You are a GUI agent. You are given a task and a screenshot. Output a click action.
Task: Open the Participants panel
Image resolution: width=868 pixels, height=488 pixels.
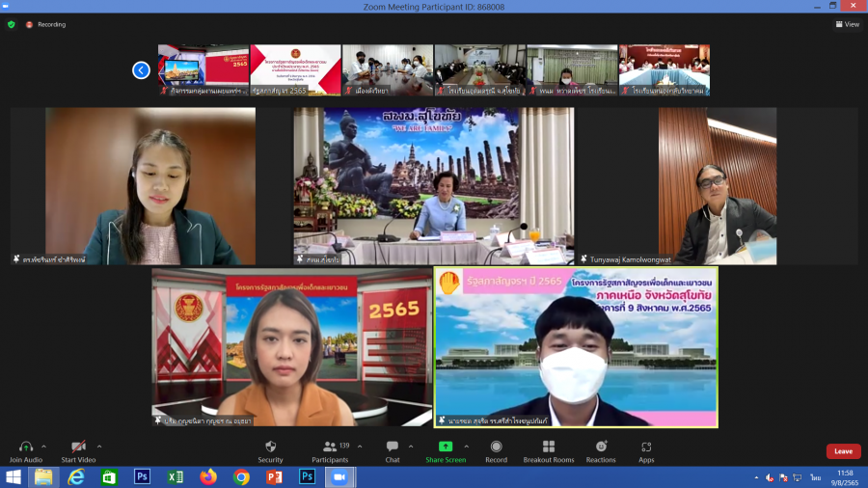click(x=331, y=447)
